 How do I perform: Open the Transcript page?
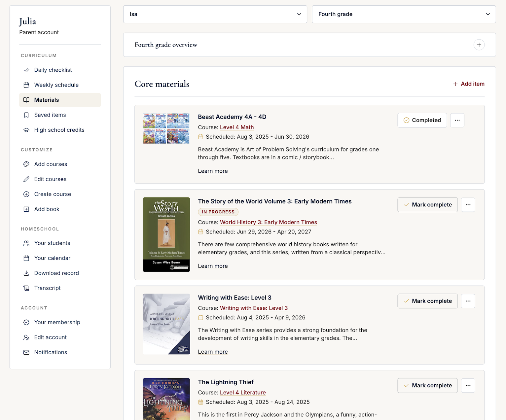click(60, 288)
